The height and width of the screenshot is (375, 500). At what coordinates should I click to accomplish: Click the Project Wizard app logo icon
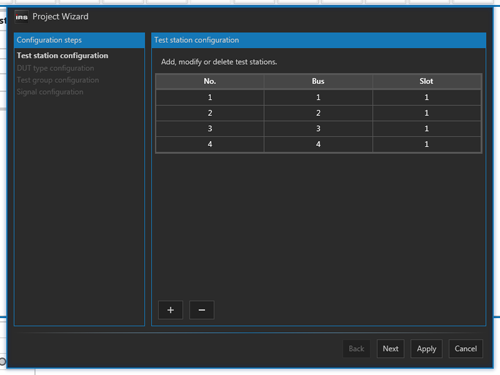pos(21,17)
